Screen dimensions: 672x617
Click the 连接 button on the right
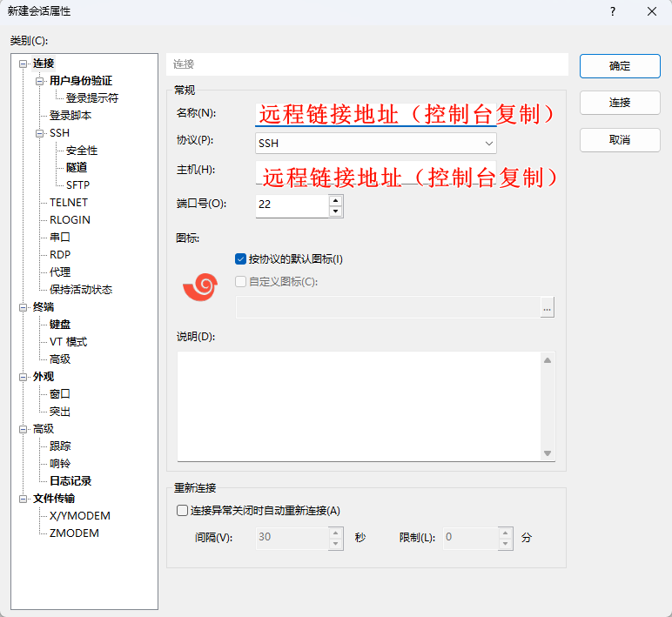tap(620, 103)
